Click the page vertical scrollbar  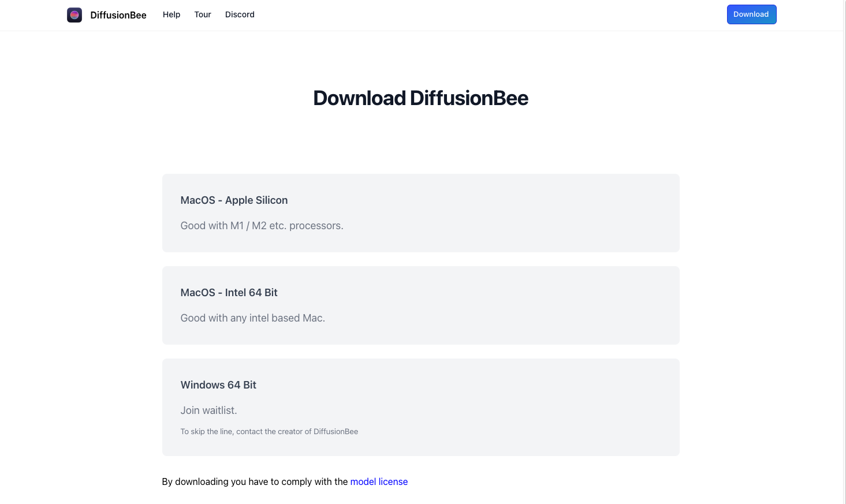coord(844,252)
